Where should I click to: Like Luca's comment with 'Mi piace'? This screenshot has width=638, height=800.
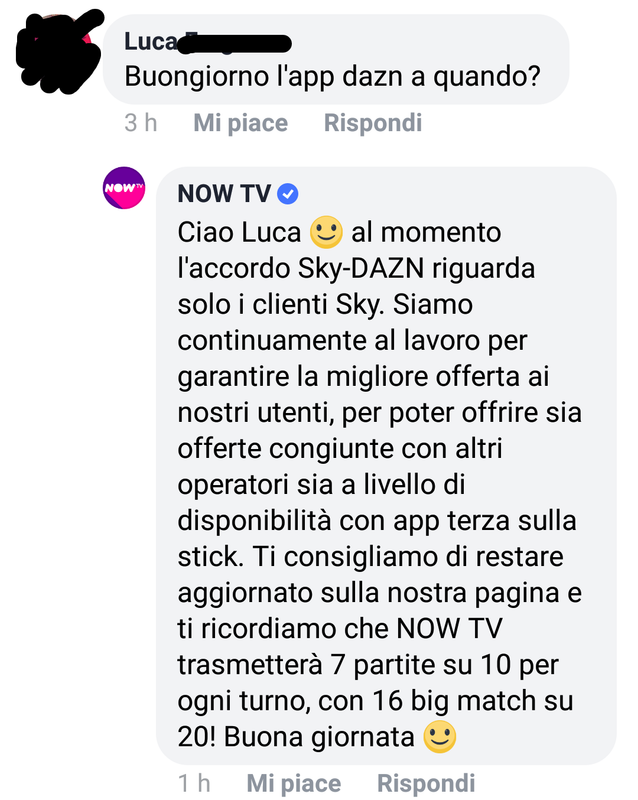tap(240, 123)
